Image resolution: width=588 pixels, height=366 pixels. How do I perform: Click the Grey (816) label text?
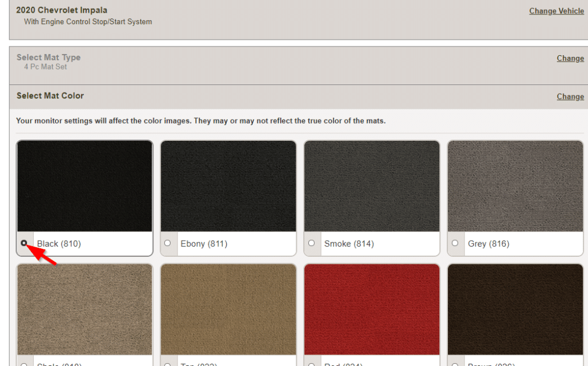point(489,244)
